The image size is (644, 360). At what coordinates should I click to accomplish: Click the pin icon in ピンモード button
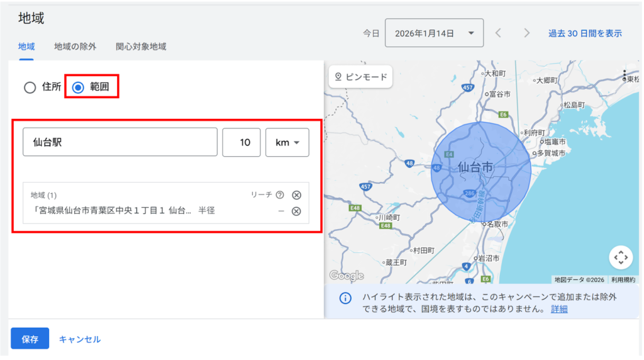[x=338, y=77]
